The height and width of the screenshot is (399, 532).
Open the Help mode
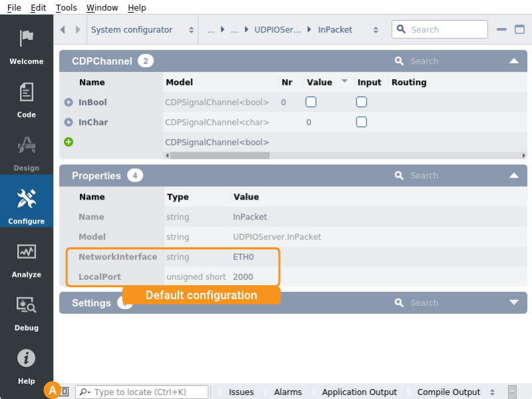pos(26,366)
